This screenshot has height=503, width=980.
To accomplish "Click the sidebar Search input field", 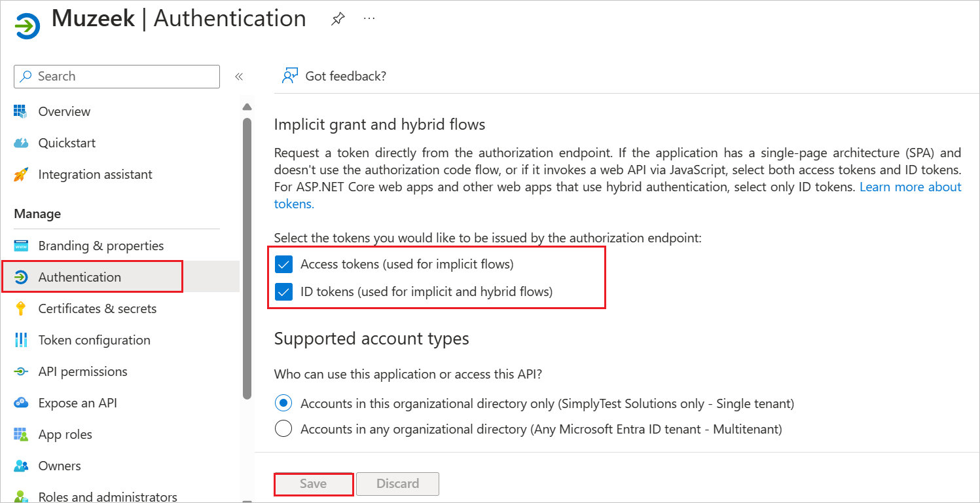I will (117, 77).
